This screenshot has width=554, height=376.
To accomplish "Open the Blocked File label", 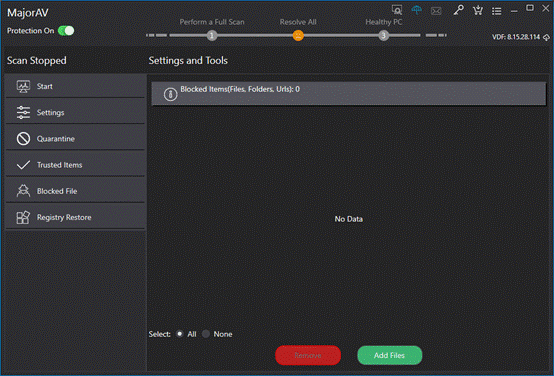I will pos(57,191).
